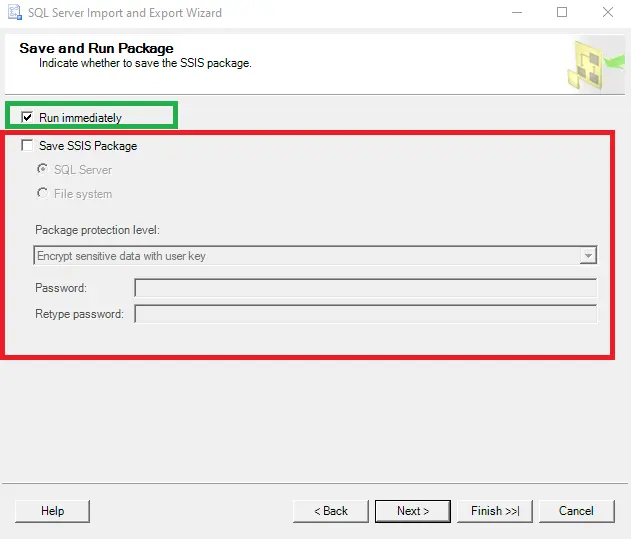Click the SQL Server Import and Export Wizard title

pyautogui.click(x=125, y=13)
